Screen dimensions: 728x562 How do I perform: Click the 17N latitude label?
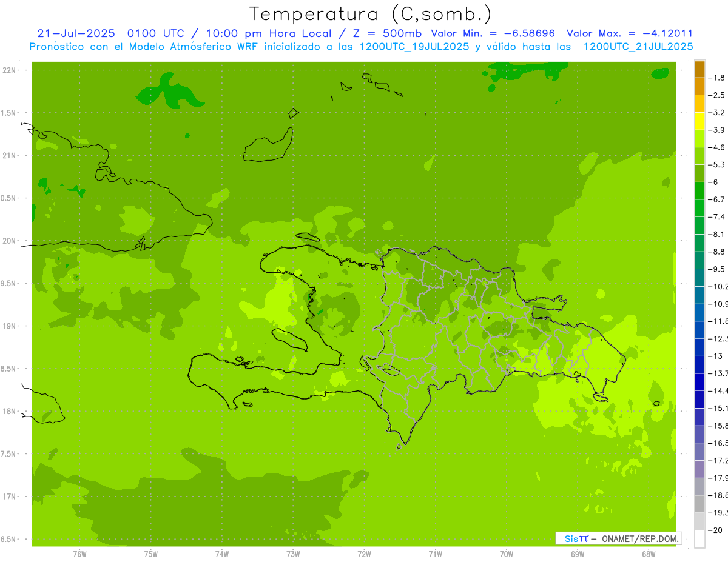pyautogui.click(x=10, y=497)
